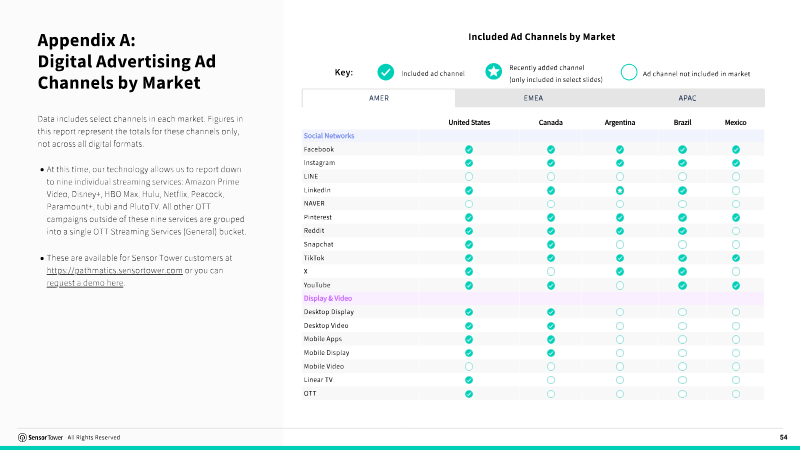This screenshot has height=450, width=800.
Task: Click the OTT checkmark under United States
Action: click(469, 394)
